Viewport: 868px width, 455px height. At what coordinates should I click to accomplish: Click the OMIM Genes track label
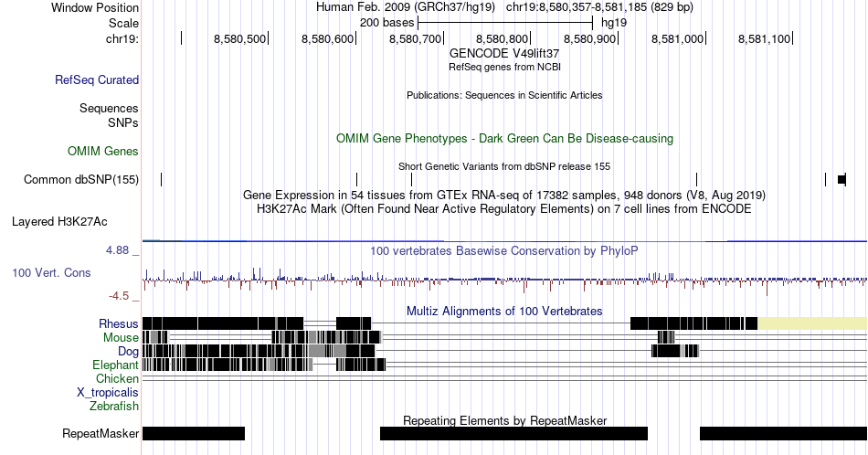103,151
